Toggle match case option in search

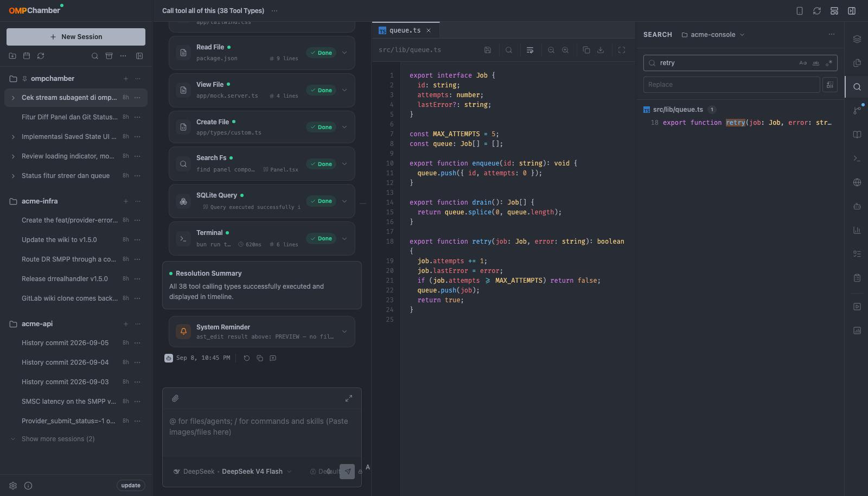[803, 63]
